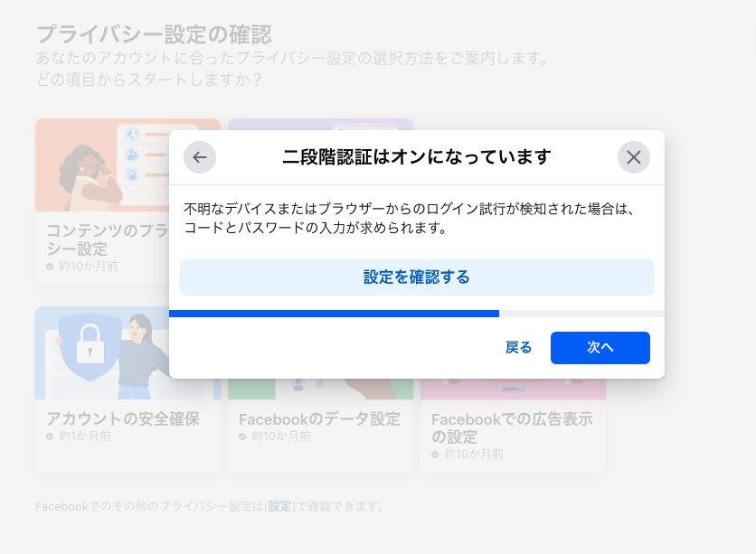Click the purple card partially hidden behind dialog

tap(320, 125)
